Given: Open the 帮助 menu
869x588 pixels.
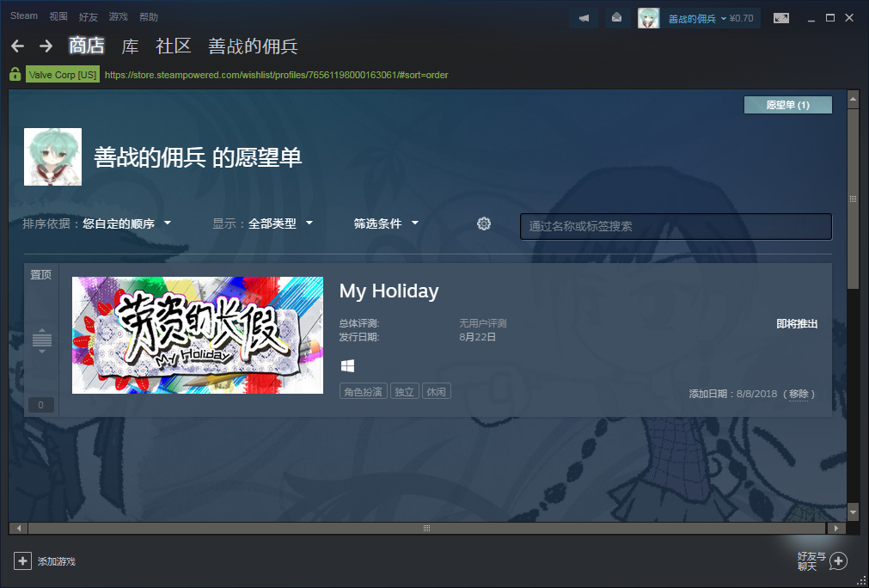Looking at the screenshot, I should point(149,16).
